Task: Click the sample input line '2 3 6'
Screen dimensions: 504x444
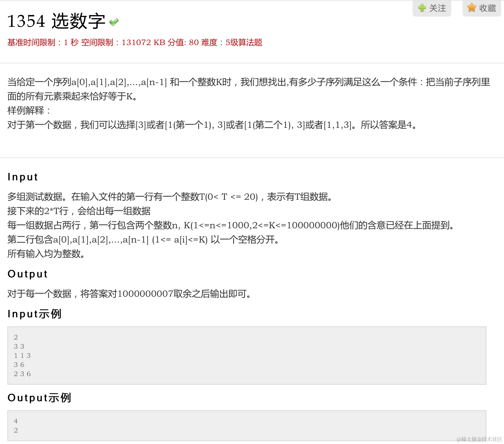Action: (22, 374)
